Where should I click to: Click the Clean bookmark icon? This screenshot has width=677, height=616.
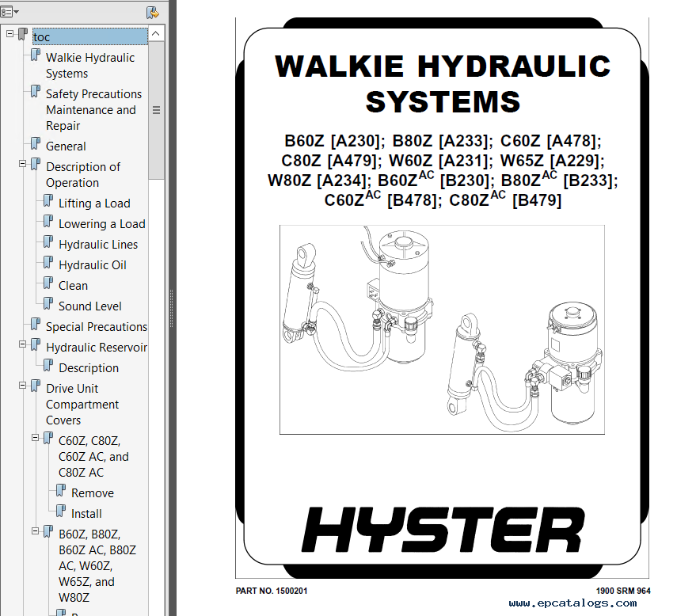(48, 283)
